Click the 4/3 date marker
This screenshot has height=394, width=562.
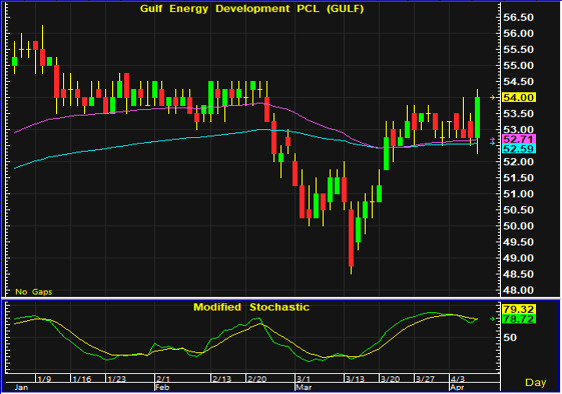pyautogui.click(x=458, y=379)
